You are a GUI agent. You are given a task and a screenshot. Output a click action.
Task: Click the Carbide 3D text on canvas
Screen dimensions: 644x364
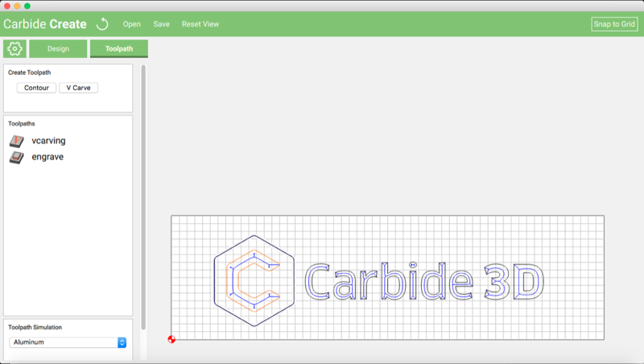click(x=424, y=281)
